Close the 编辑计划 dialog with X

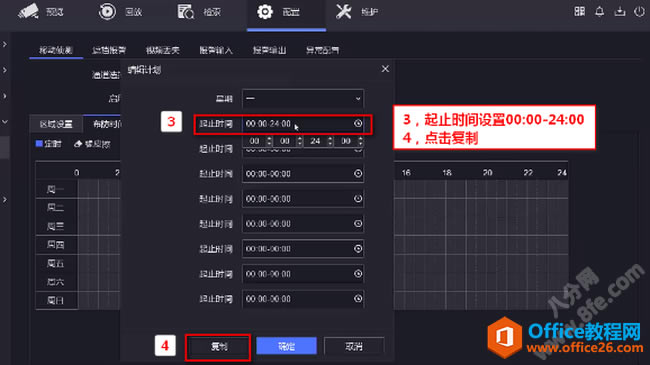click(x=385, y=69)
